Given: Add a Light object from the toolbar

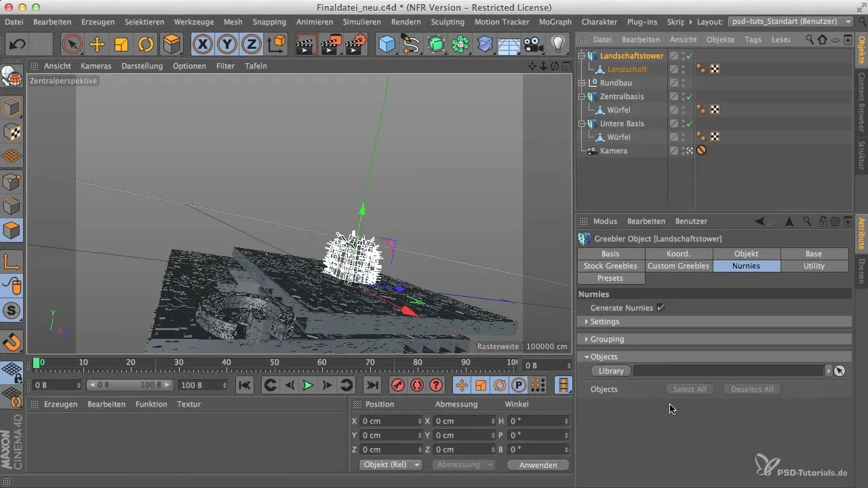Looking at the screenshot, I should point(557,45).
